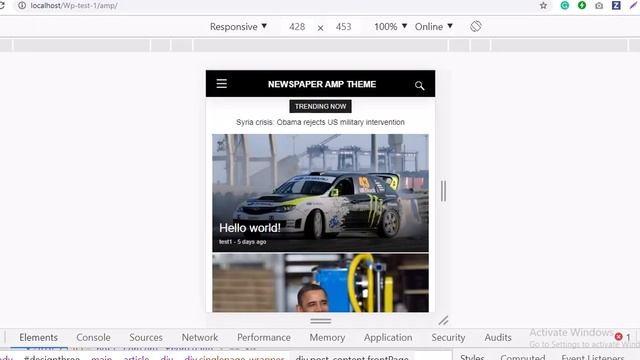Open the Audits tab
Viewport: 640px width, 360px height.
pos(498,338)
